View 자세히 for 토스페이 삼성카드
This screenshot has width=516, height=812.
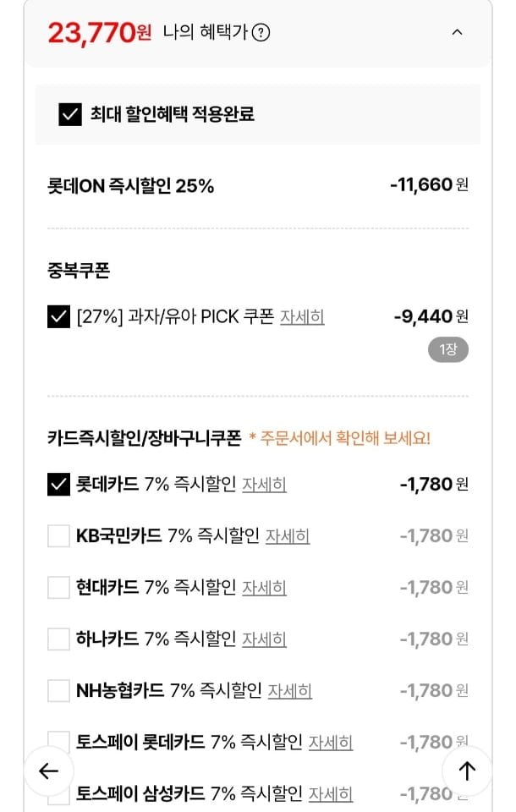click(331, 794)
